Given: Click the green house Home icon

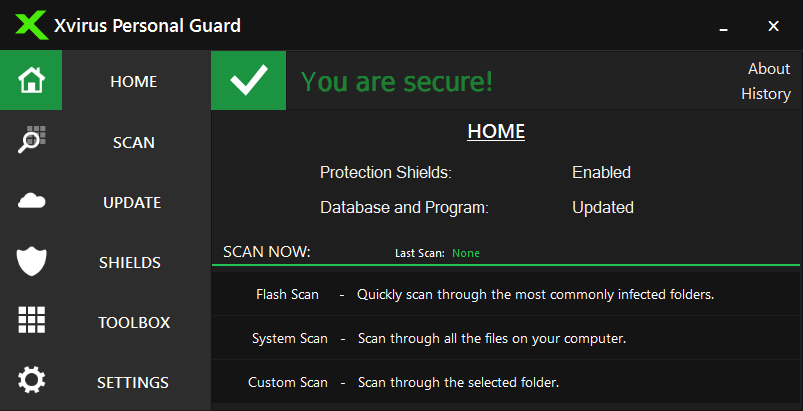Looking at the screenshot, I should [31, 80].
